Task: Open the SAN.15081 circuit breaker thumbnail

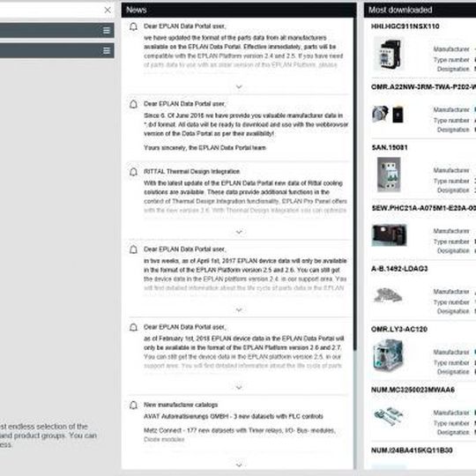Action: click(389, 175)
